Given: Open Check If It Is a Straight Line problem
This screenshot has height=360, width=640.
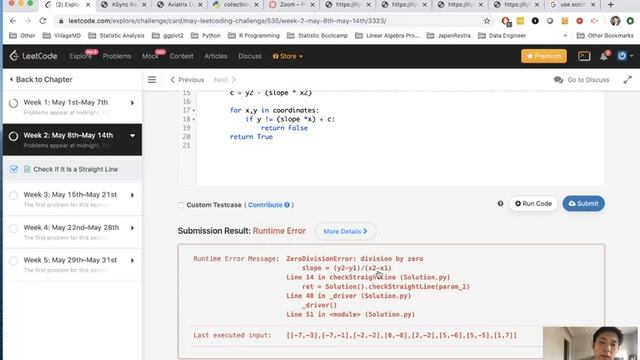Looking at the screenshot, I should click(76, 169).
